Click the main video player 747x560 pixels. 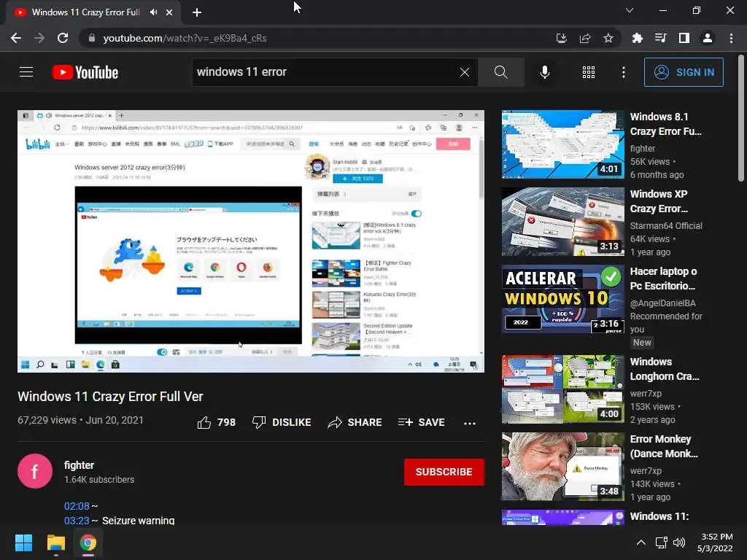coord(251,241)
